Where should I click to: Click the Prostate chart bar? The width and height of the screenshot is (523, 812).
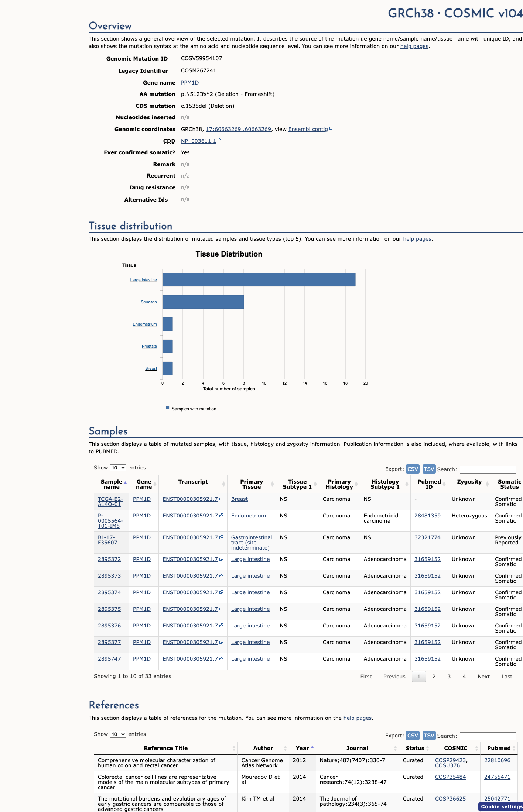168,346
